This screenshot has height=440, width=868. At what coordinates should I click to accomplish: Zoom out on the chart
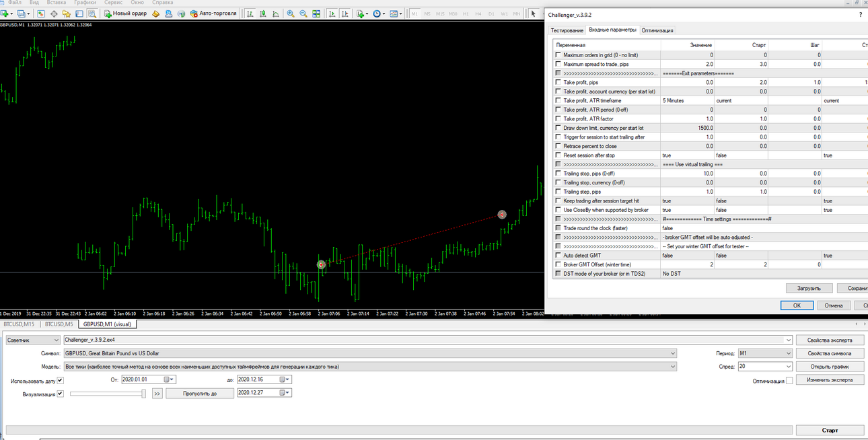[x=303, y=13]
